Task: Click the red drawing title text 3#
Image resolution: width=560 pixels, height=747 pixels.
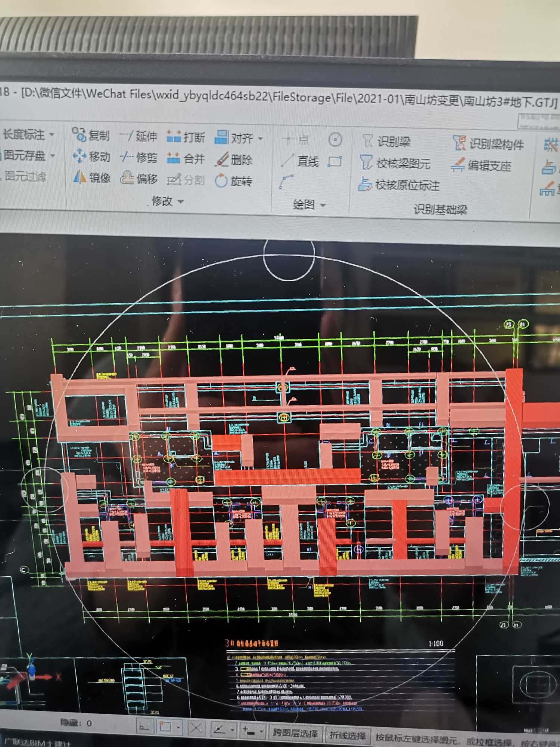Action: pos(252,643)
